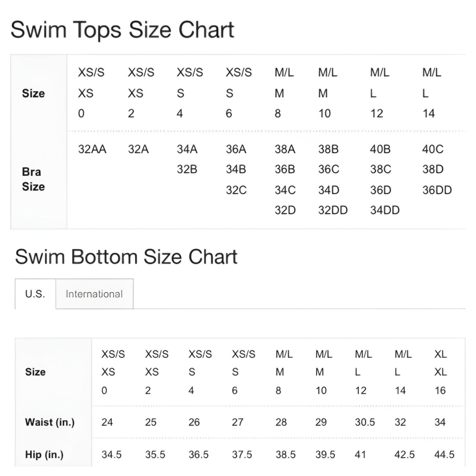Click the 30.5 waist measurement

tap(365, 422)
